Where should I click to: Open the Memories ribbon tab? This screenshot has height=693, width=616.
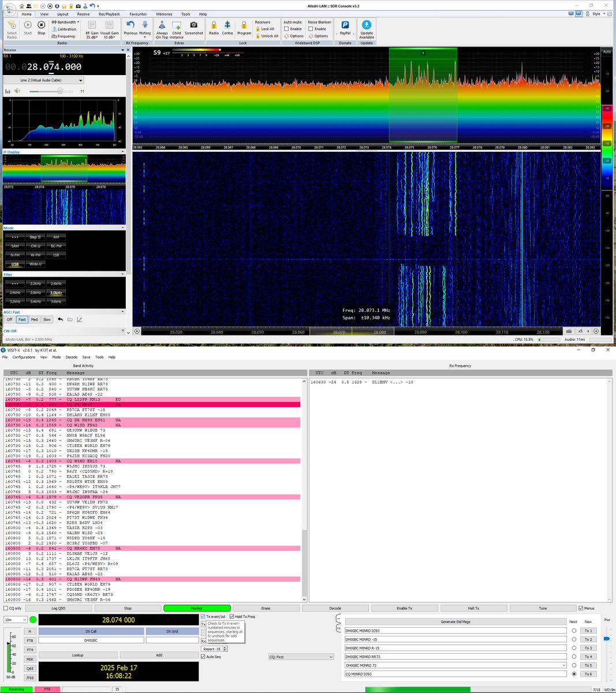click(164, 14)
